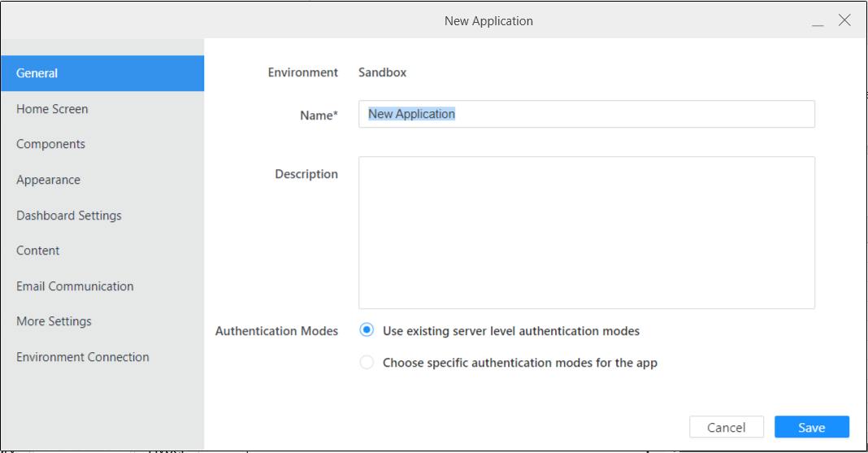Click inside the Description text area
Screen dimensions: 868x453
(x=586, y=233)
